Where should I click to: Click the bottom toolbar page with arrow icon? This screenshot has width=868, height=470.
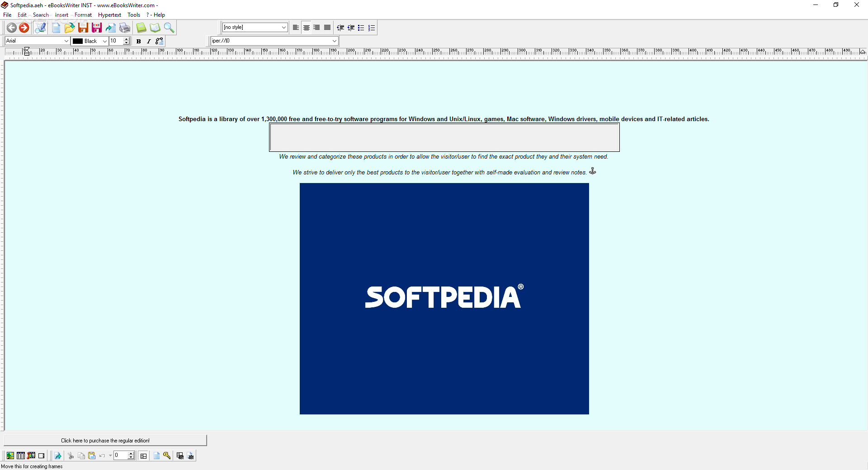pyautogui.click(x=58, y=456)
